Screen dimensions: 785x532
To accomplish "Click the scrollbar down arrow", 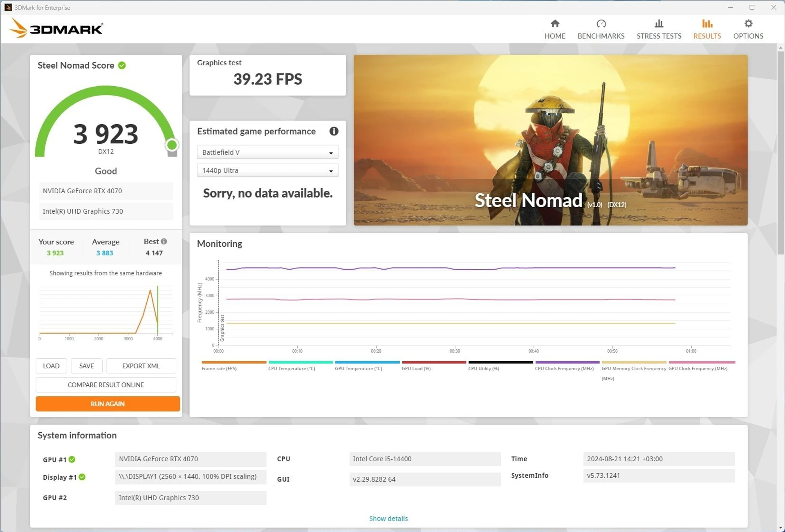I will [781, 528].
